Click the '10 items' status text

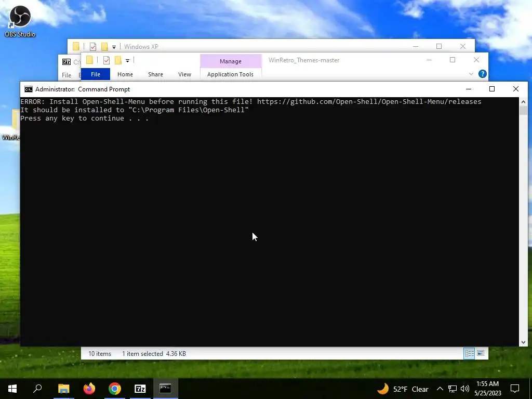[100, 353]
